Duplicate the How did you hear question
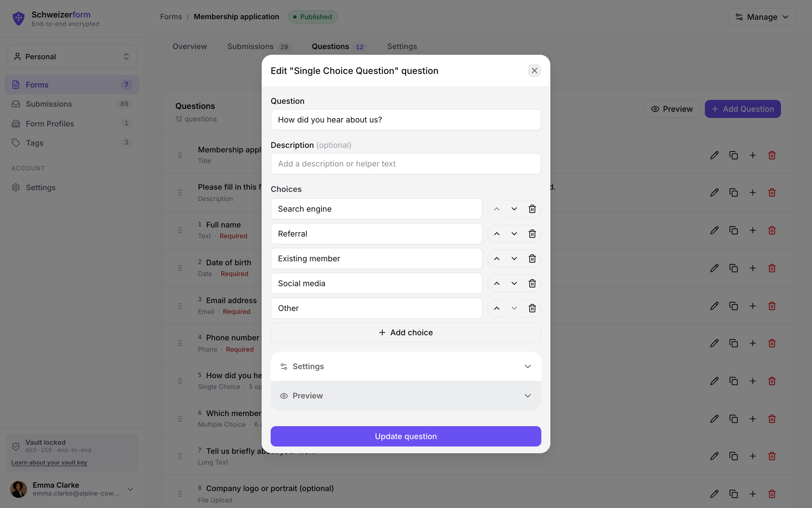This screenshot has height=508, width=812. click(734, 381)
